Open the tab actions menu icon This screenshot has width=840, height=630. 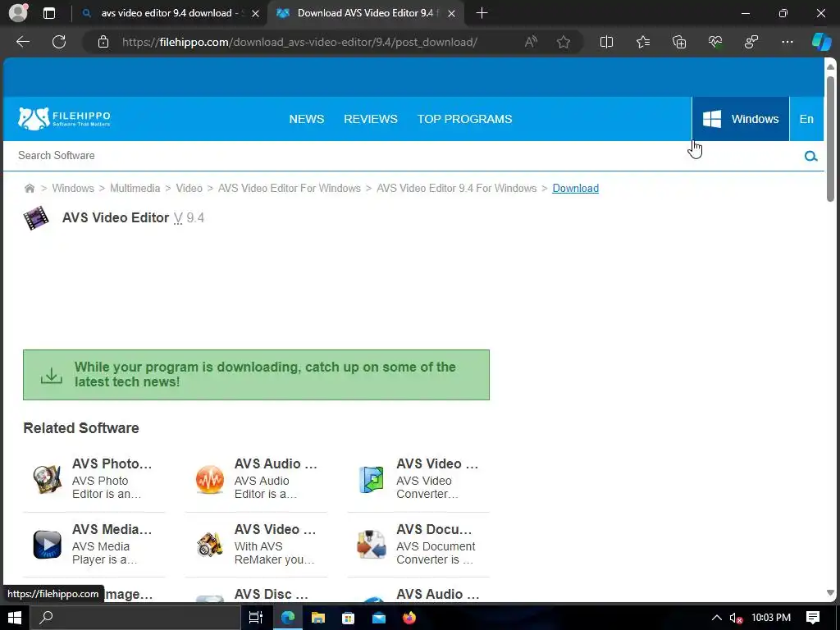click(x=48, y=13)
